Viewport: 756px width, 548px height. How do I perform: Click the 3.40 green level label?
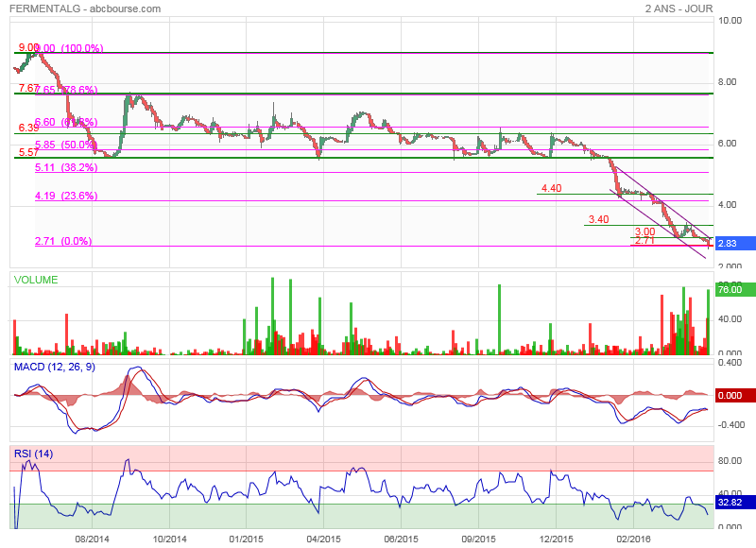(598, 219)
